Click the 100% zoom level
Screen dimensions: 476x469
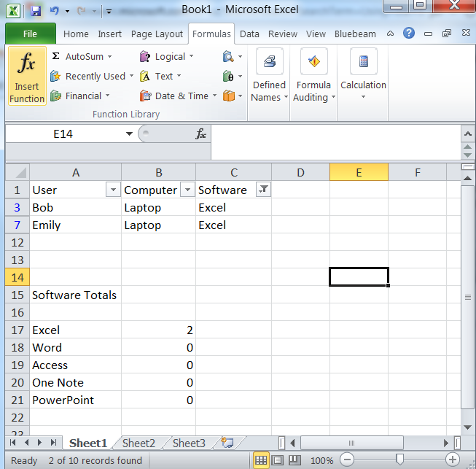pos(321,461)
